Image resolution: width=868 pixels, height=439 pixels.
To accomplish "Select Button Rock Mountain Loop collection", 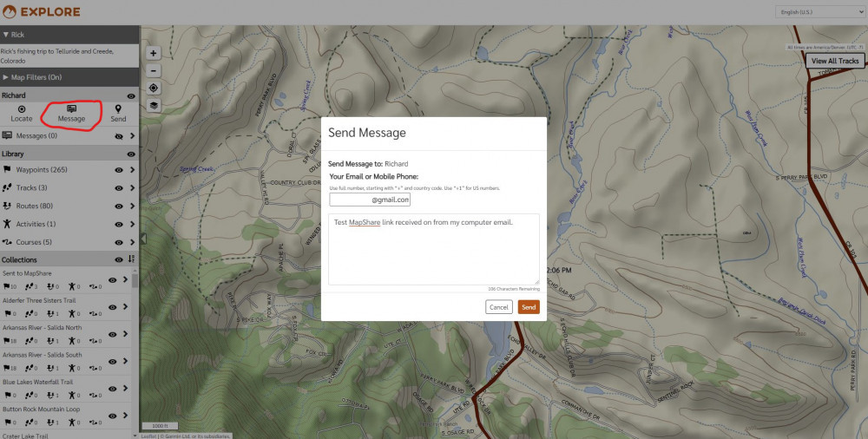I will pyautogui.click(x=41, y=410).
